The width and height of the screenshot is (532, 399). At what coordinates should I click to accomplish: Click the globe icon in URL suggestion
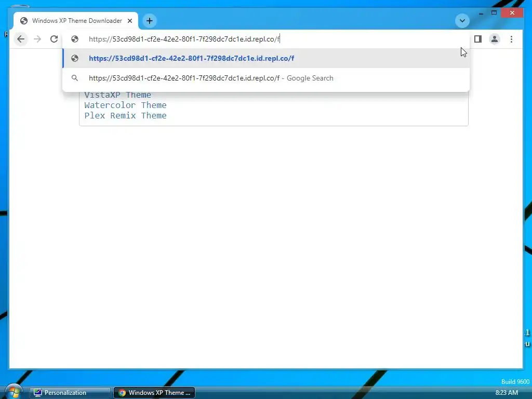click(x=75, y=58)
